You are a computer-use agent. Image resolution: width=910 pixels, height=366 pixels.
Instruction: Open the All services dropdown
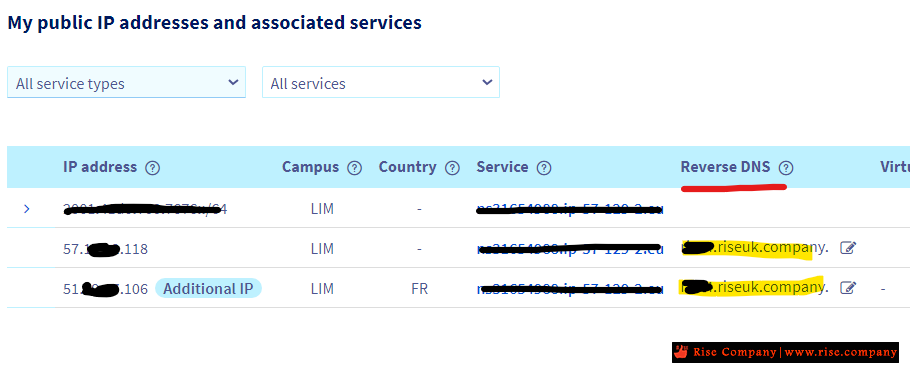[x=381, y=82]
